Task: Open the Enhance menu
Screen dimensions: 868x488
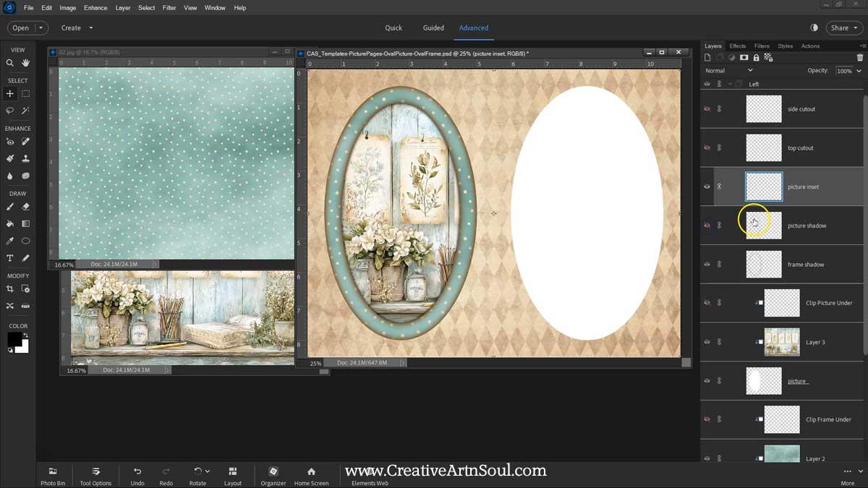Action: pos(95,8)
